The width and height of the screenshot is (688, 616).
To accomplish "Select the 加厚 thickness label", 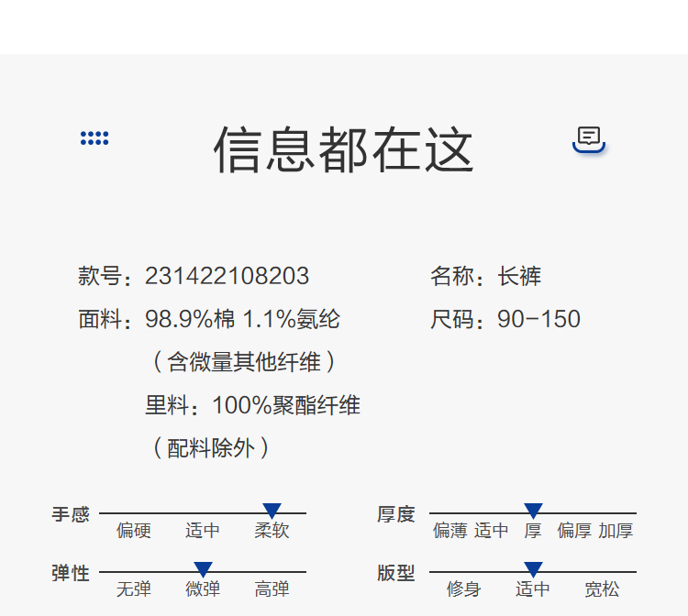I will pyautogui.click(x=616, y=531).
